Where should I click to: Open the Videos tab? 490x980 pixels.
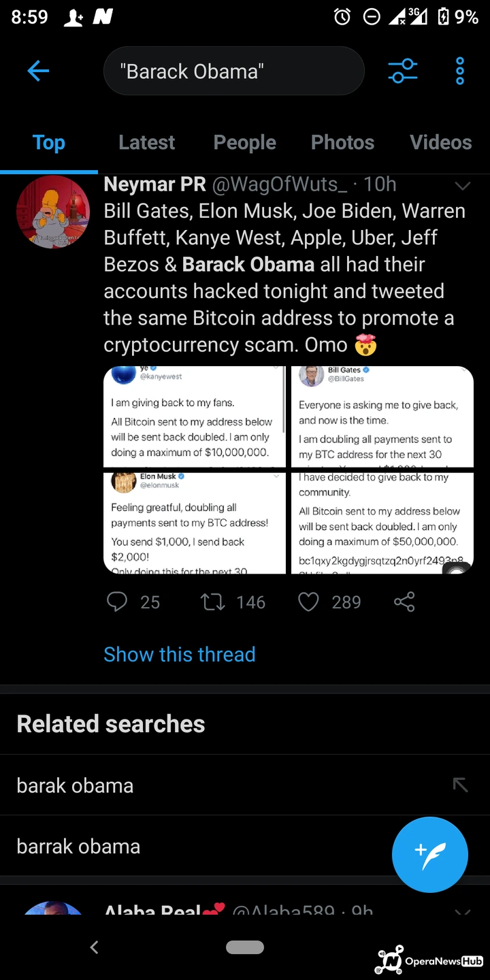point(440,142)
